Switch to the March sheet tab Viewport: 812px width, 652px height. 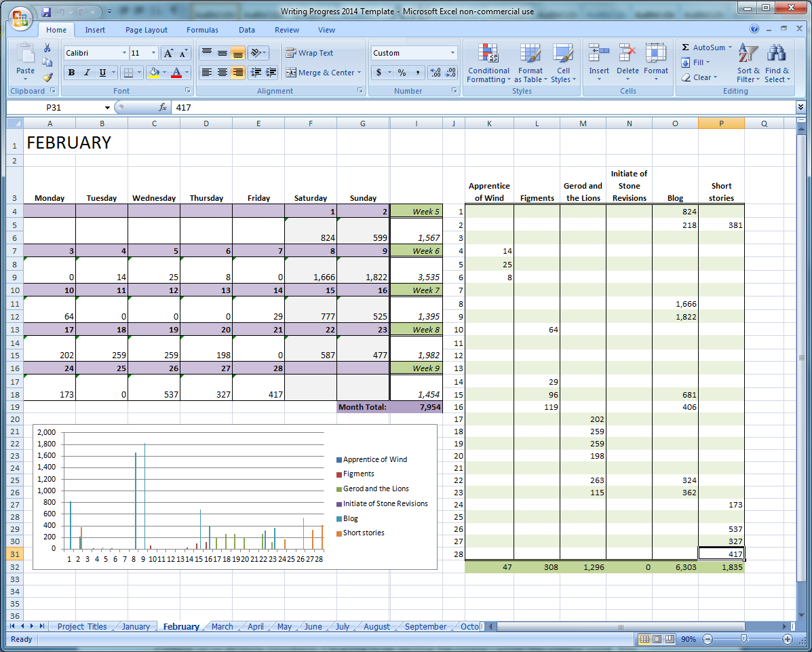(x=222, y=627)
